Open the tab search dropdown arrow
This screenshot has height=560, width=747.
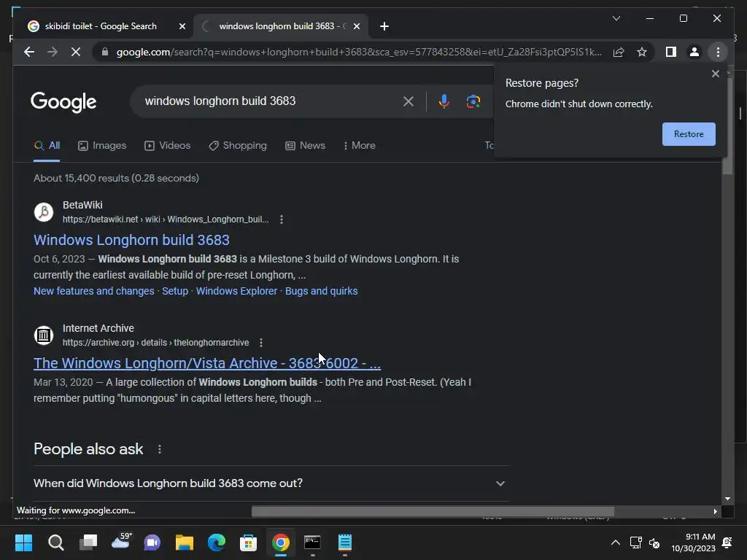(616, 18)
